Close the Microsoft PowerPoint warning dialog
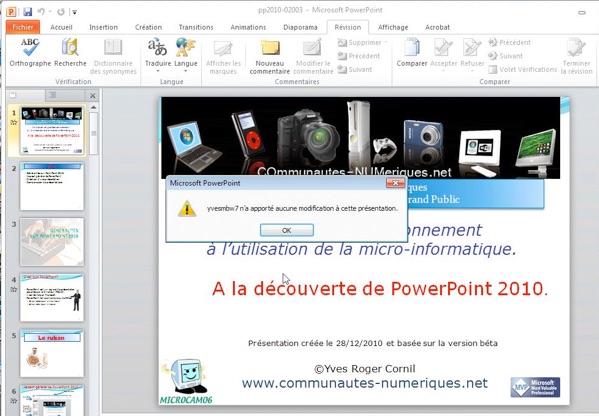Screen dimensions: 599x416 click(x=395, y=183)
